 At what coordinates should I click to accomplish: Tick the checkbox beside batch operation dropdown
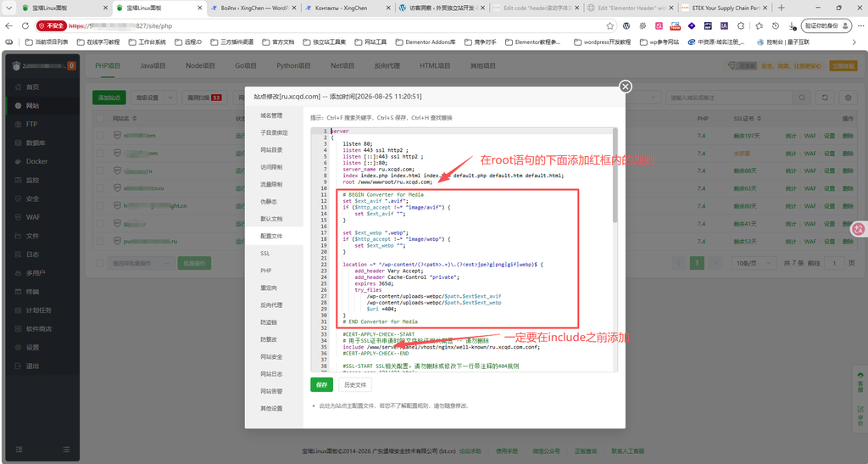pos(100,263)
